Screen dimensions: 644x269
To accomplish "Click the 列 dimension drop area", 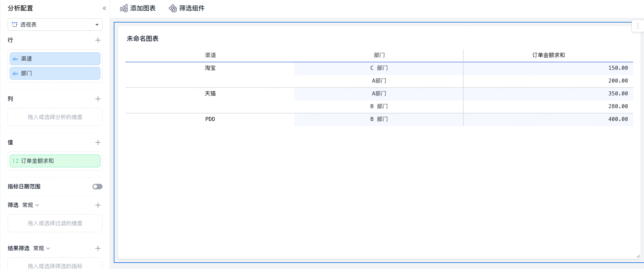I will (x=55, y=117).
